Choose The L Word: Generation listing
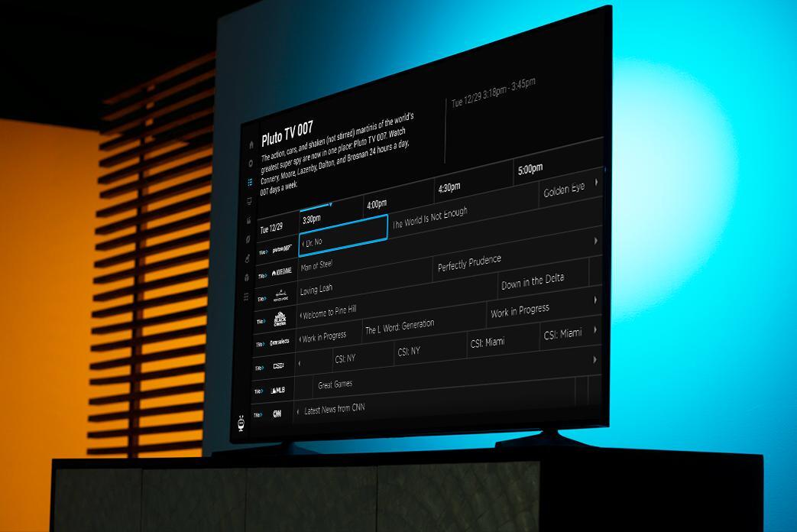Screen dimensions: 797x532 pos(399,326)
